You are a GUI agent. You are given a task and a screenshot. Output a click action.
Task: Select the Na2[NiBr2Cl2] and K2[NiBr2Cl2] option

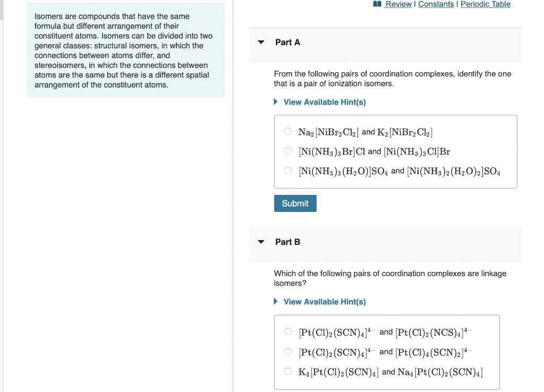(287, 131)
